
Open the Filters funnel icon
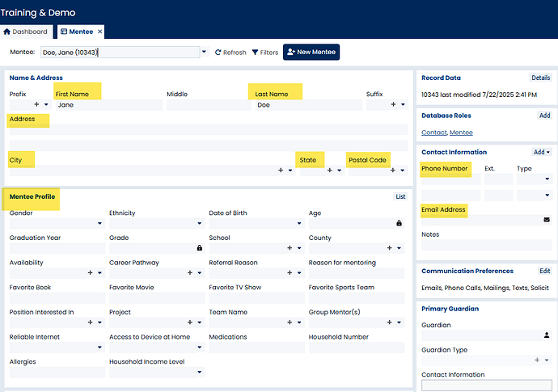click(x=256, y=53)
